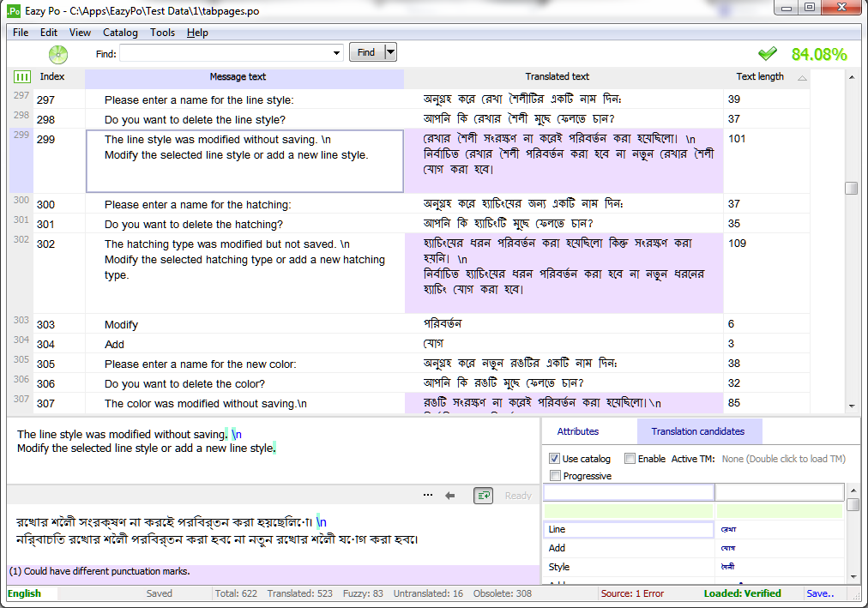Click the copy-source icon next to Ready
Screen dimensions: 868x608
tap(483, 496)
